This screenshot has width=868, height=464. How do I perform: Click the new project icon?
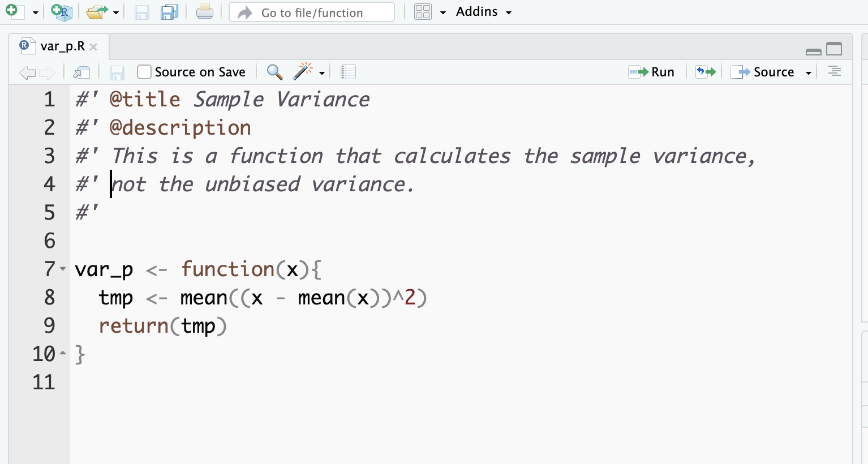point(61,12)
